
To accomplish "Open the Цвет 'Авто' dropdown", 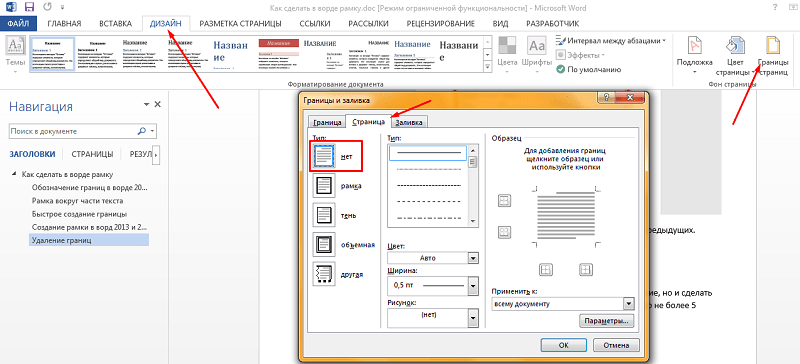I will click(x=433, y=258).
